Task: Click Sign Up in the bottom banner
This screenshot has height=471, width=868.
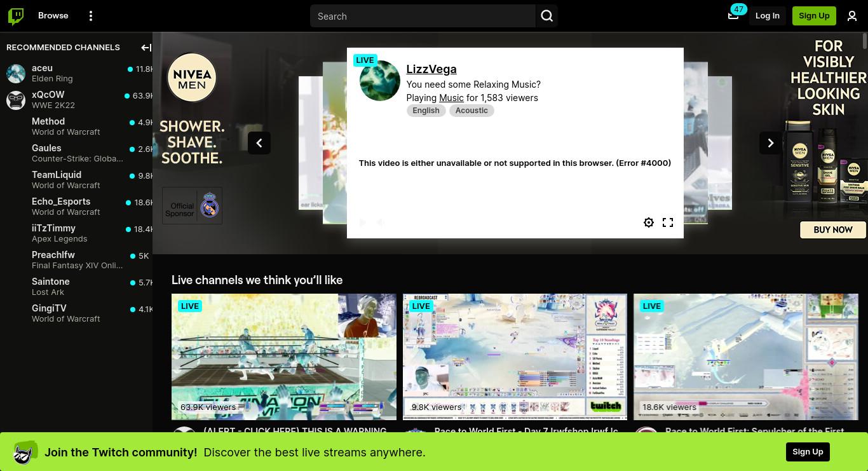Action: 808,452
